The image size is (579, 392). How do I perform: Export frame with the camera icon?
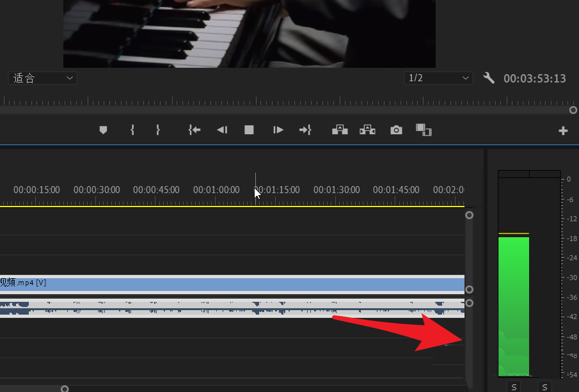pos(396,130)
